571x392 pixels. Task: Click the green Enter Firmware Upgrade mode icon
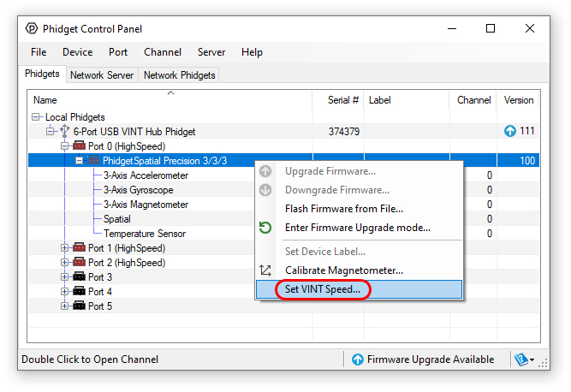click(265, 228)
